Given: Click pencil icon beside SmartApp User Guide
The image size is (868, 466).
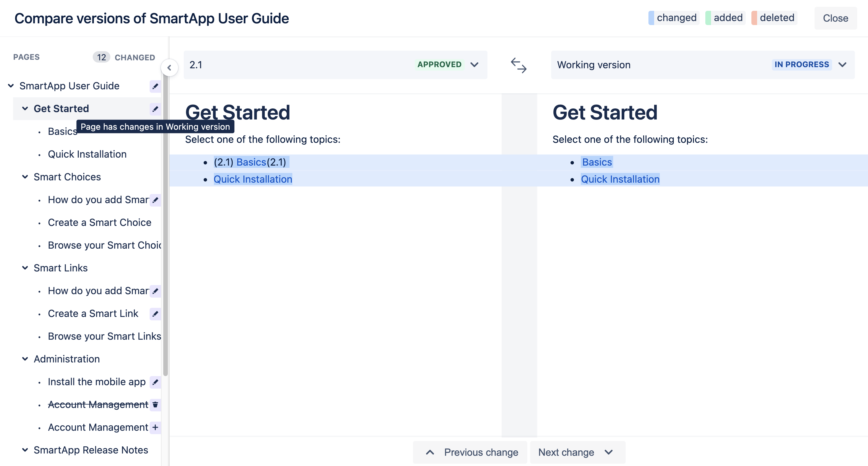Looking at the screenshot, I should (155, 86).
